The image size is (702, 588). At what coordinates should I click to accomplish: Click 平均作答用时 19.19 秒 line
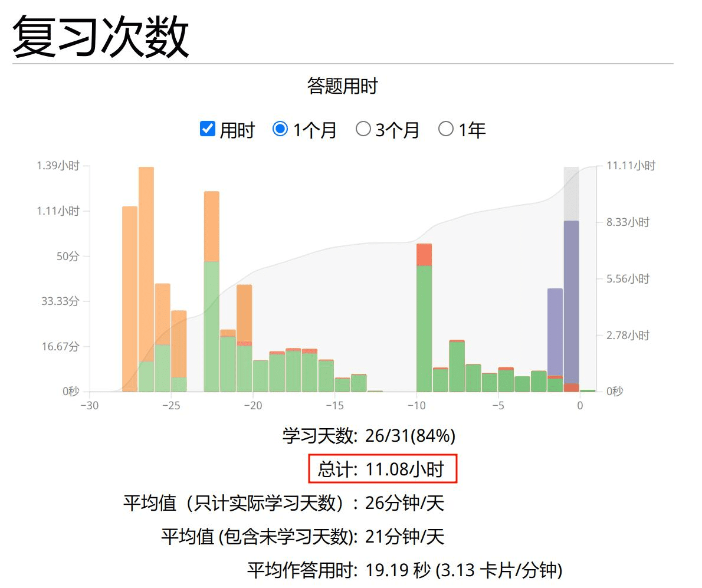tap(405, 570)
